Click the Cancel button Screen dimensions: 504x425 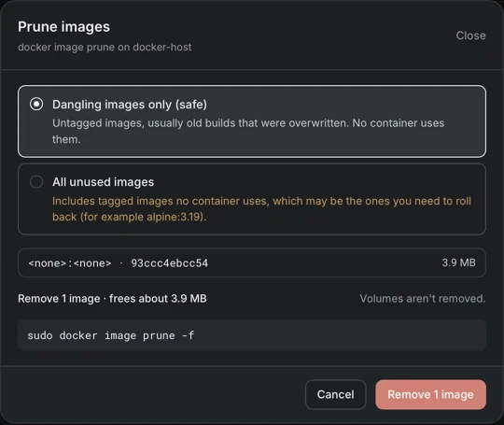click(336, 394)
